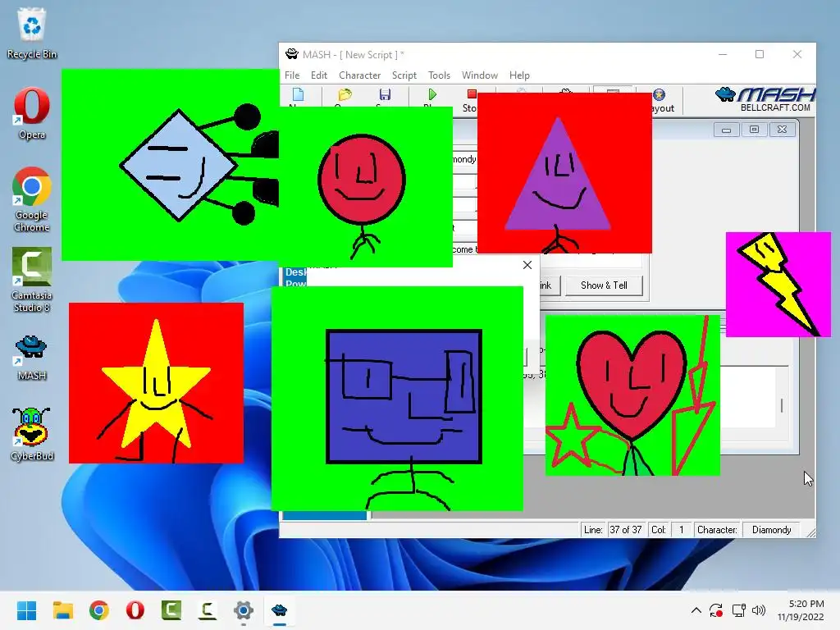Screen dimensions: 840x630
Task: Open the Recycle Bin desktop icon
Action: click(32, 33)
